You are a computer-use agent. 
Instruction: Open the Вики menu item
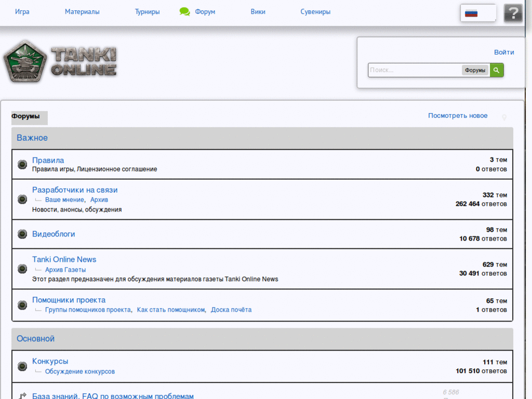(258, 12)
